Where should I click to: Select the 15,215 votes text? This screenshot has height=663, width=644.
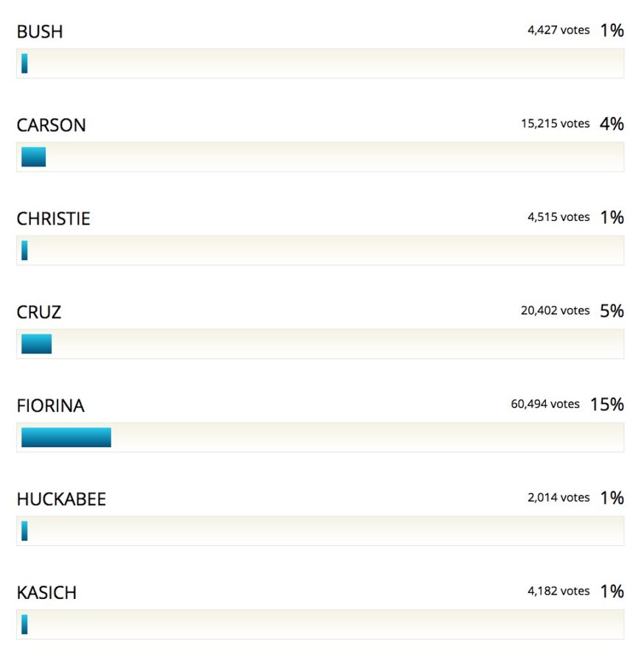[x=555, y=124]
